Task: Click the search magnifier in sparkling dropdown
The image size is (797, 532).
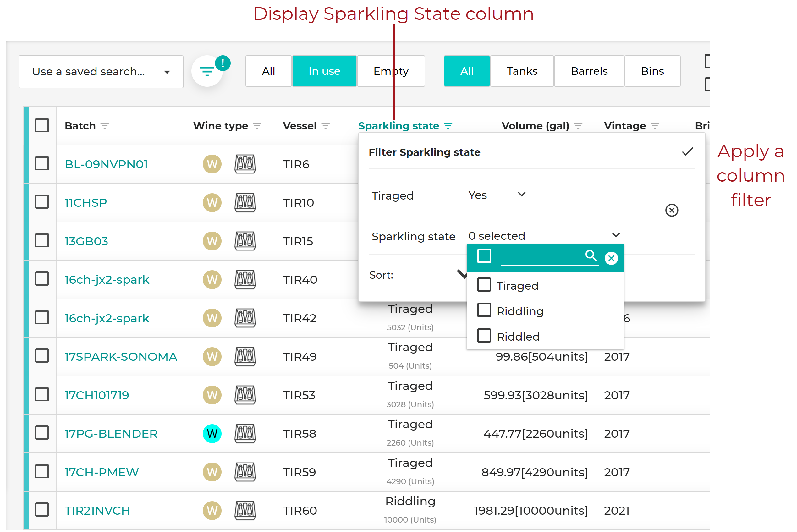Action: click(x=591, y=255)
